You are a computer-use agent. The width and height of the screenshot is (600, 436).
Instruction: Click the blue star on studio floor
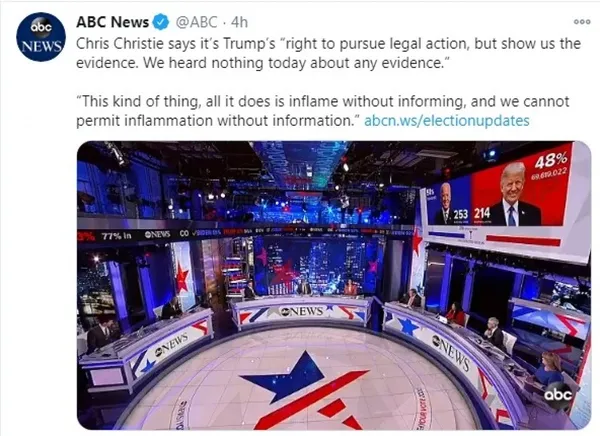coord(289,377)
